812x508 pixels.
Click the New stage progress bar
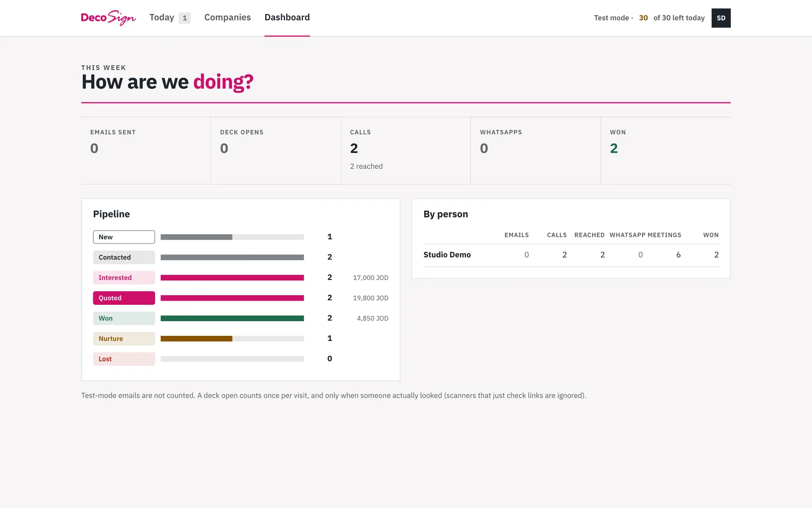coord(232,237)
